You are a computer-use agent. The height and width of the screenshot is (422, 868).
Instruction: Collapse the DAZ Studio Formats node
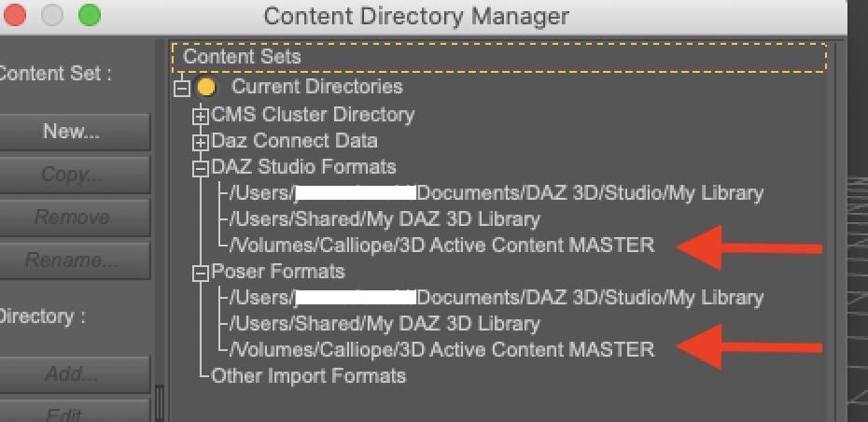coord(200,168)
